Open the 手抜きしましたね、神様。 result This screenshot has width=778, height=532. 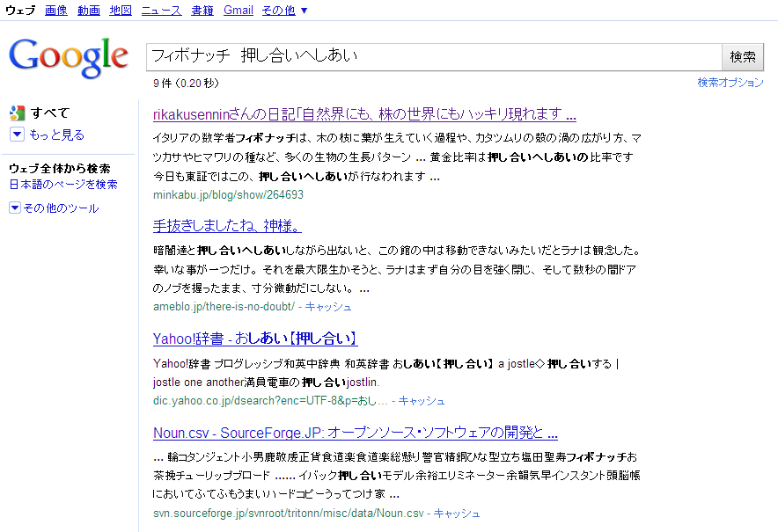click(227, 226)
